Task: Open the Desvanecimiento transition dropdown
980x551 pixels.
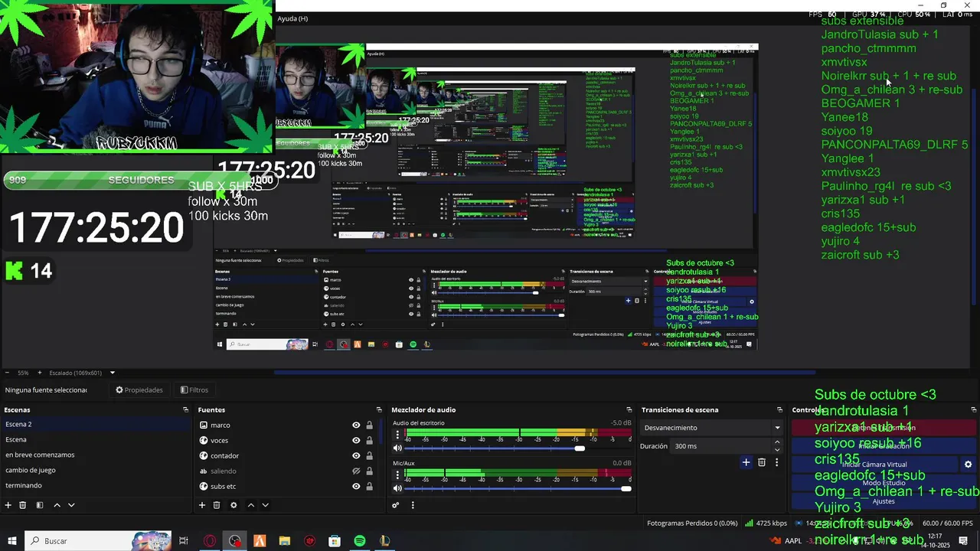Action: tap(712, 428)
